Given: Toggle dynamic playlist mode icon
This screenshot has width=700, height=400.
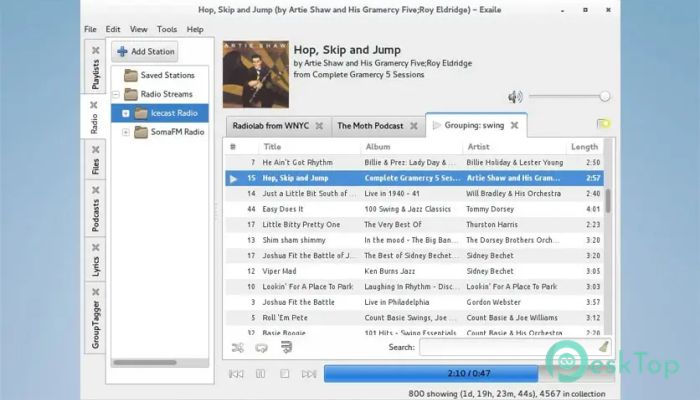Looking at the screenshot, I should point(286,347).
